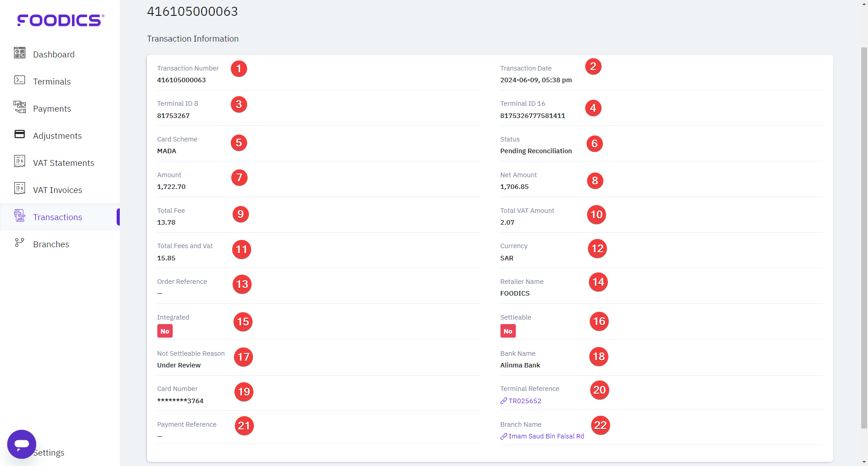Select the VAT Statements icon

pos(19,161)
